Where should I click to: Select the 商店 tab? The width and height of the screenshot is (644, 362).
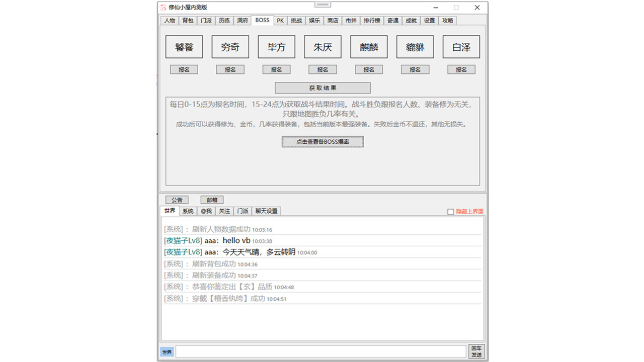point(332,21)
